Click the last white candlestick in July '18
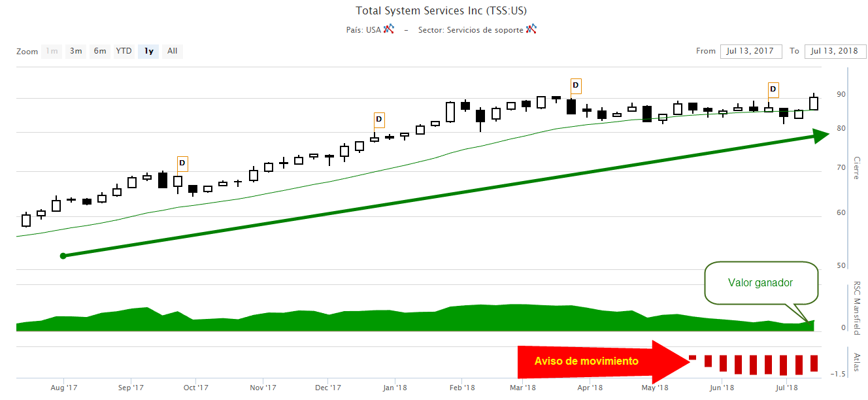The height and width of the screenshot is (400, 868). point(814,103)
